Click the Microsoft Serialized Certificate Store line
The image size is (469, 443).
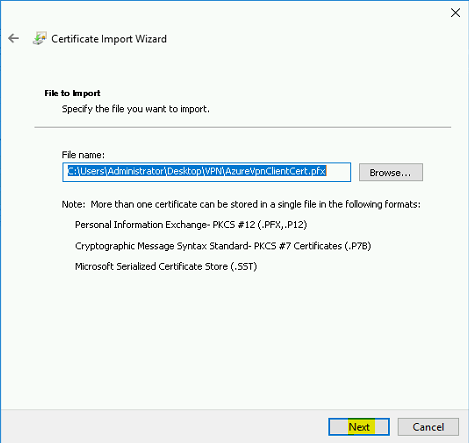(x=166, y=267)
